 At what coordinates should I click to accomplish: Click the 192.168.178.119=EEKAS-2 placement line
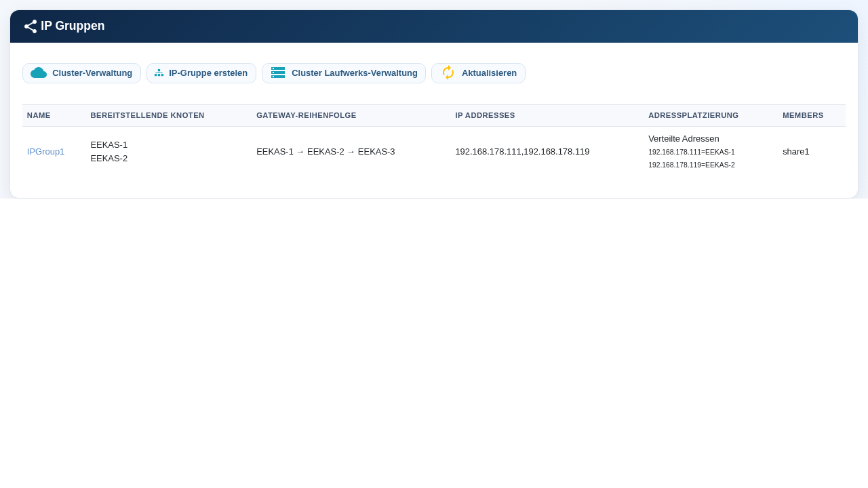pos(692,165)
